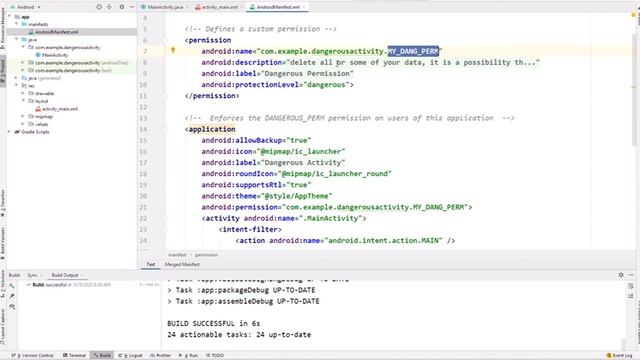Click 'permission' breadcrumb below editor
The width and height of the screenshot is (640, 360).
pyautogui.click(x=206, y=255)
